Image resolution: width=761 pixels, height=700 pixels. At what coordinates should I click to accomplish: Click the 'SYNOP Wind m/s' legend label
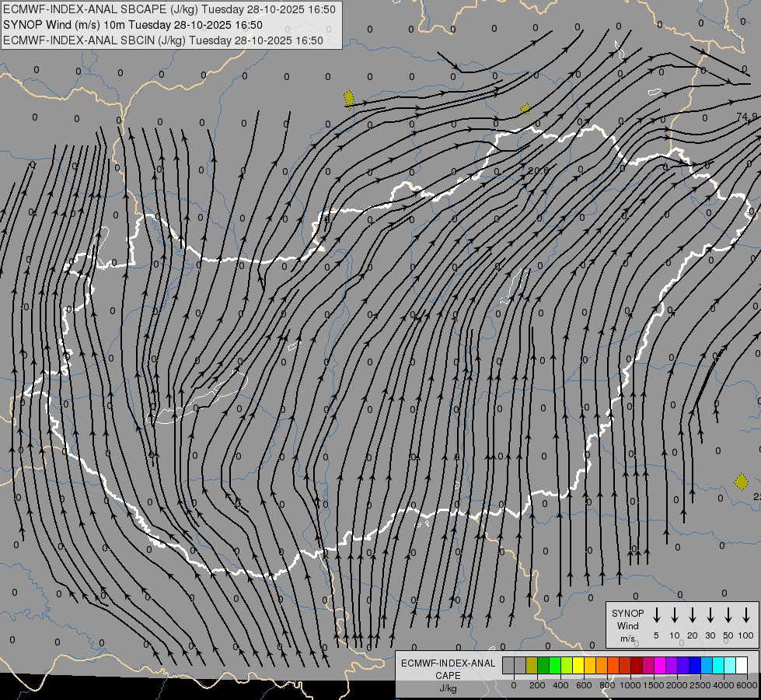(x=627, y=626)
